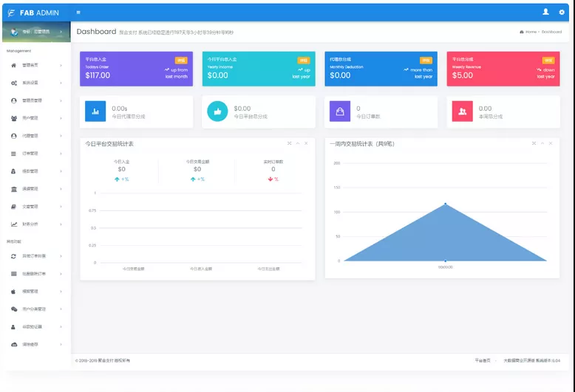Screen dimensions: 575x392
Task: Click orange badge on Todays Order card
Action: click(x=181, y=61)
